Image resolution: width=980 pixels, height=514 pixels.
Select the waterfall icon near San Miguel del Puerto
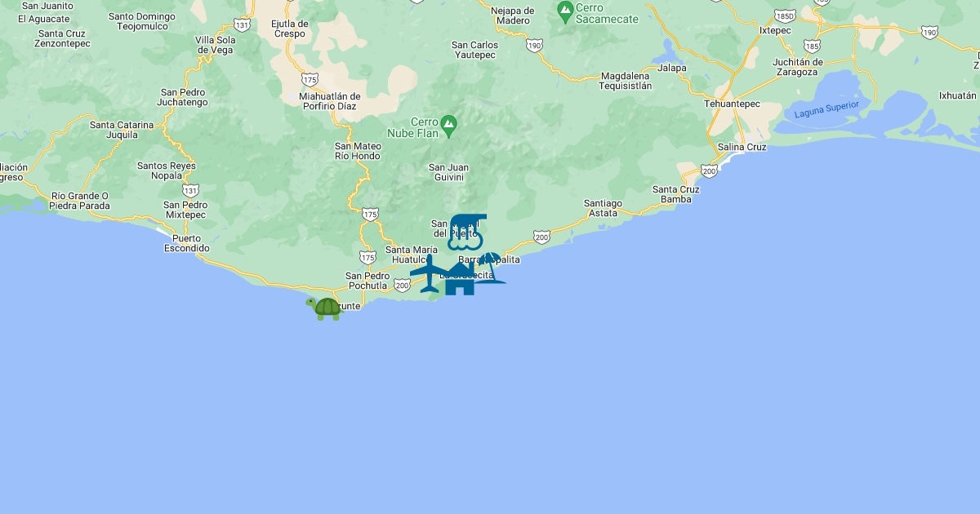[x=466, y=232]
